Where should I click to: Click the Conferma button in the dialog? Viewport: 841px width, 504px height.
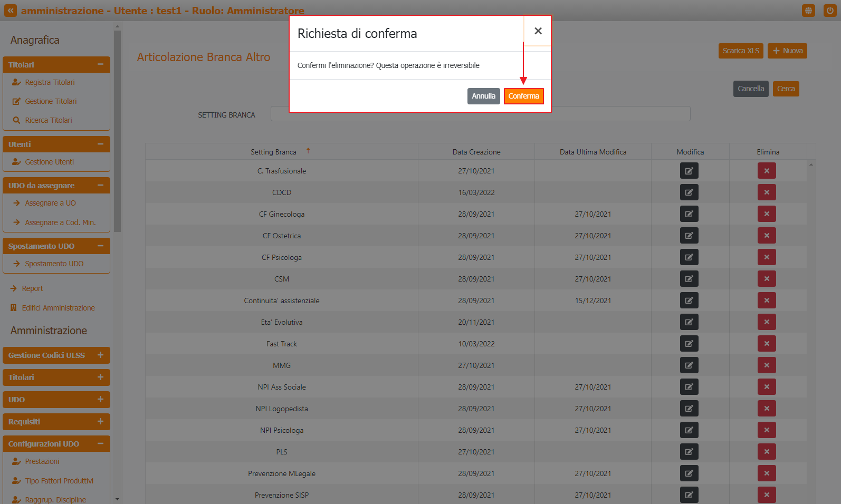coord(523,96)
